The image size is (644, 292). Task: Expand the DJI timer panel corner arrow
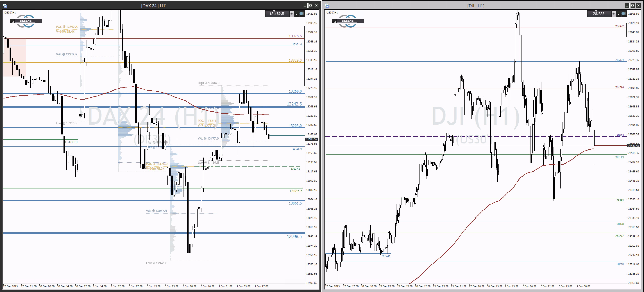(335, 22)
